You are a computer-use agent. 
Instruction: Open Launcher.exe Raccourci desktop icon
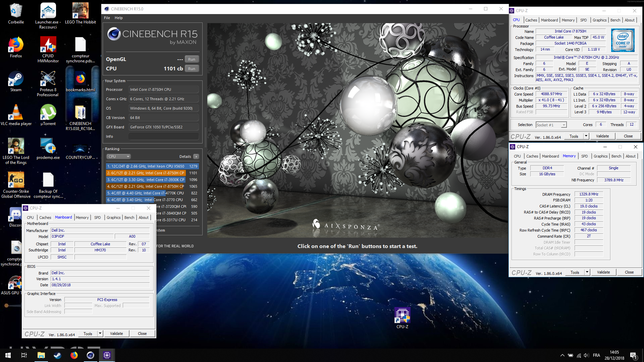click(x=48, y=16)
